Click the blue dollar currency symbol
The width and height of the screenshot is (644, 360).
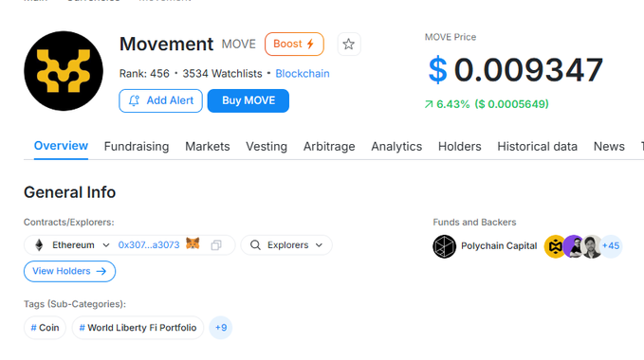(x=438, y=70)
